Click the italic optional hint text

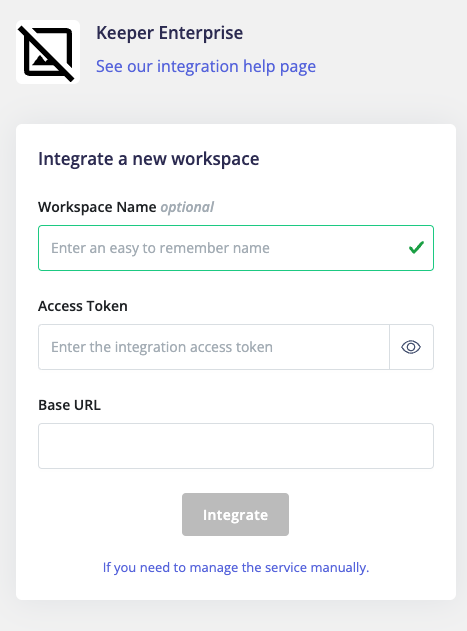[x=187, y=207]
